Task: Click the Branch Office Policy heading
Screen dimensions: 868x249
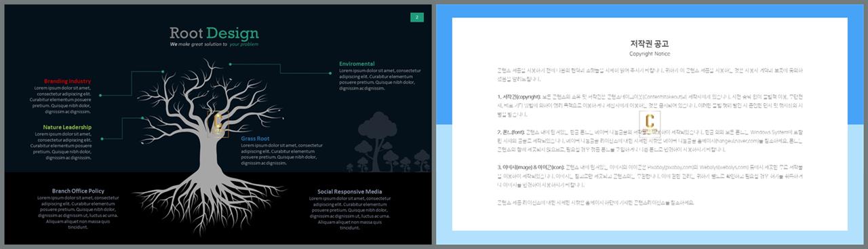Action: 78,191
